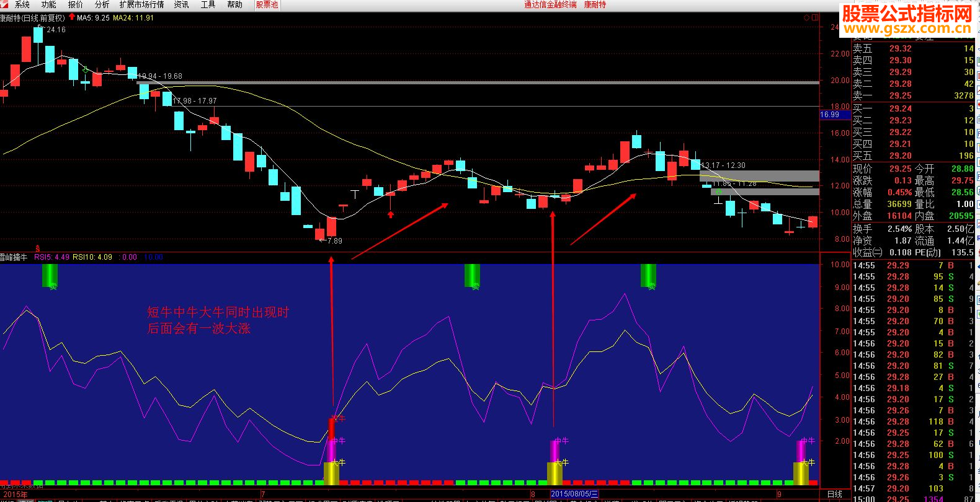Click the 14:57 29.20 103 tick row
The width and height of the screenshot is (980, 502).
(x=914, y=488)
